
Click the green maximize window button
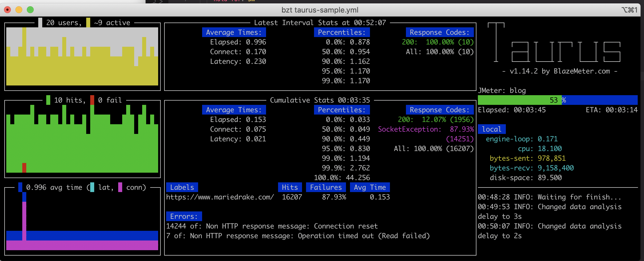tap(30, 10)
